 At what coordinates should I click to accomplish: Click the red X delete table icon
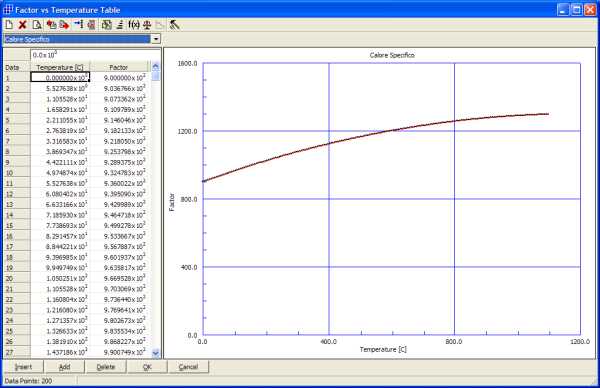[23, 25]
